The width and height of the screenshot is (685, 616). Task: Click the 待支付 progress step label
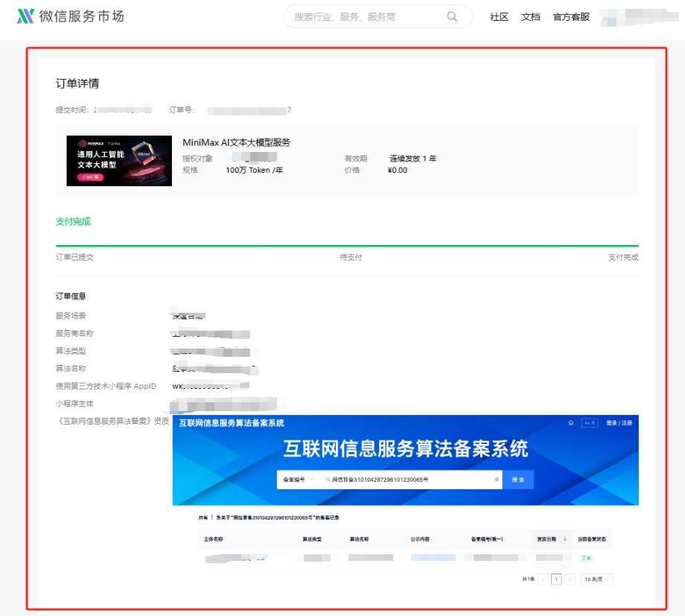(x=351, y=257)
